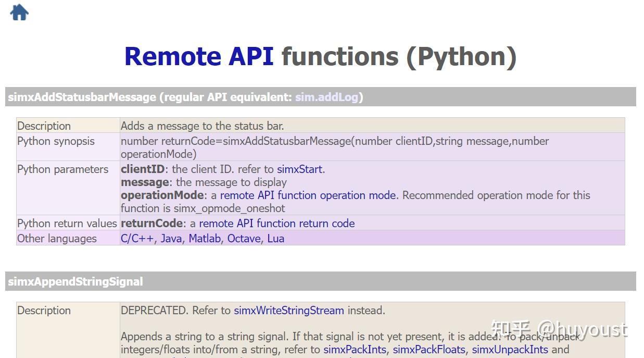Click the Remote API functions (Python) page title
Viewport: 644px width, 358px height.
[x=321, y=56]
